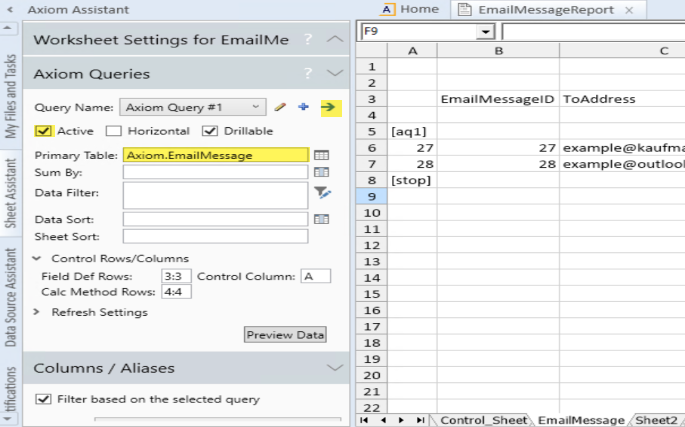Open the table chooser icon beside Primary Table
Viewport: 685px width, 427px height.
click(322, 155)
